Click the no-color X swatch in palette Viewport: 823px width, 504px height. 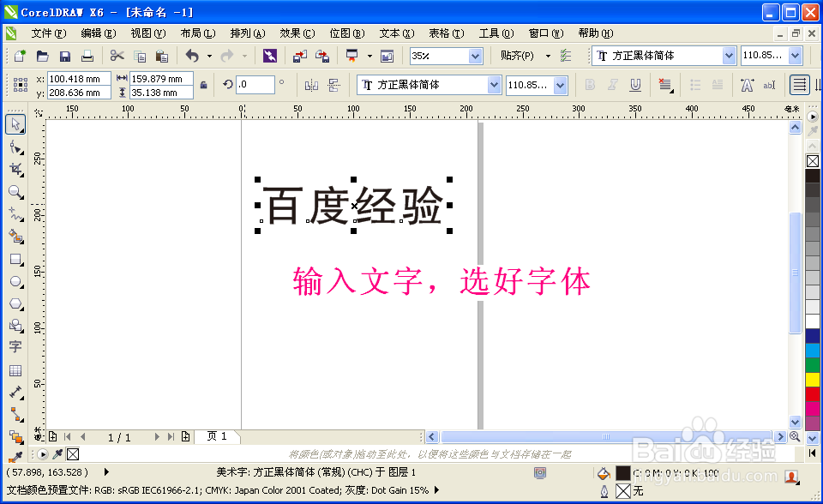coord(813,161)
